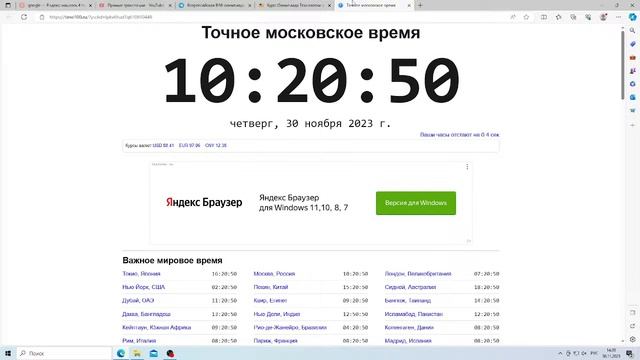Open the Windows Start button

click(x=8, y=353)
